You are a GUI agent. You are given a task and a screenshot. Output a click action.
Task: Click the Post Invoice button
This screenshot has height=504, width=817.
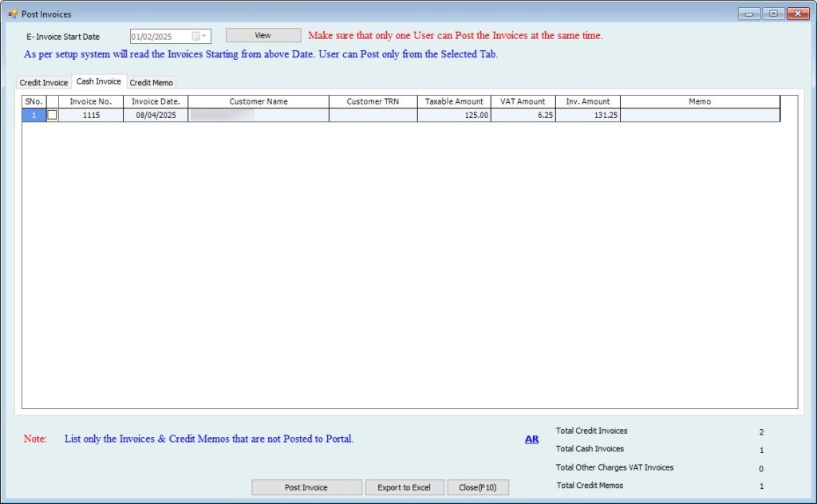(x=306, y=487)
